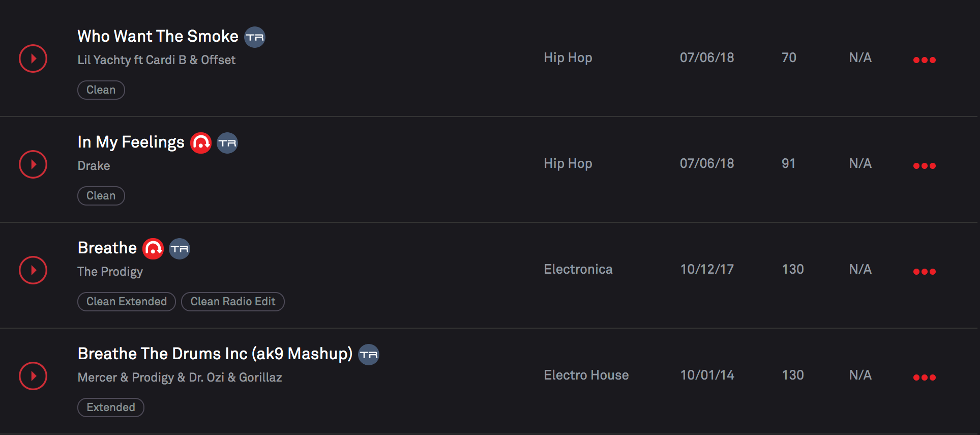
Task: Play In My Feelings by Drake
Action: pyautogui.click(x=33, y=164)
